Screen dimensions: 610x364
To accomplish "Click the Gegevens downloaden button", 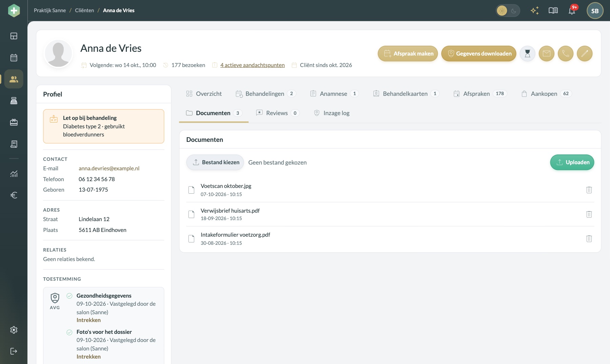I will pyautogui.click(x=479, y=53).
